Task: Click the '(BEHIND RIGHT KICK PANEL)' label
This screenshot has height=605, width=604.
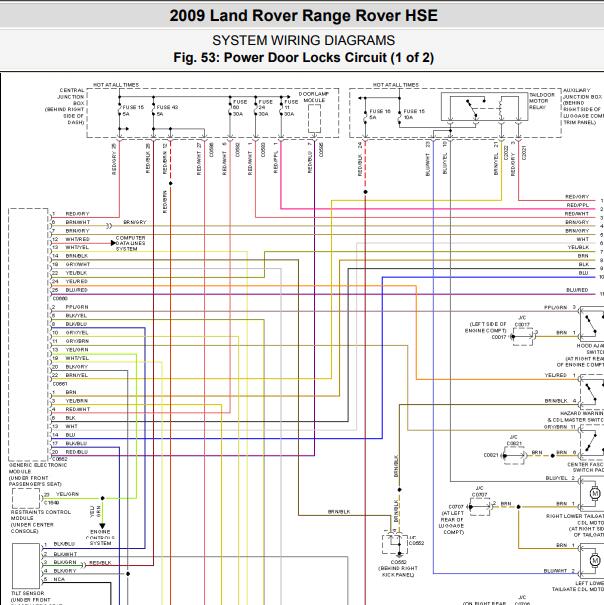Action: click(x=398, y=571)
